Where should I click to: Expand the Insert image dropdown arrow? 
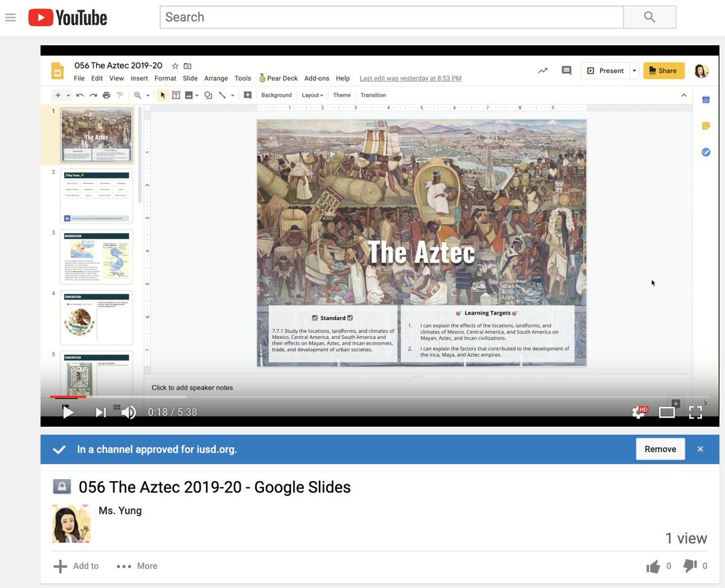point(197,95)
